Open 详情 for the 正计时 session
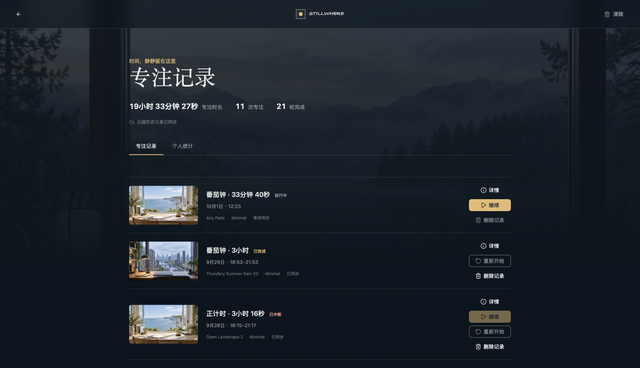 click(x=489, y=302)
